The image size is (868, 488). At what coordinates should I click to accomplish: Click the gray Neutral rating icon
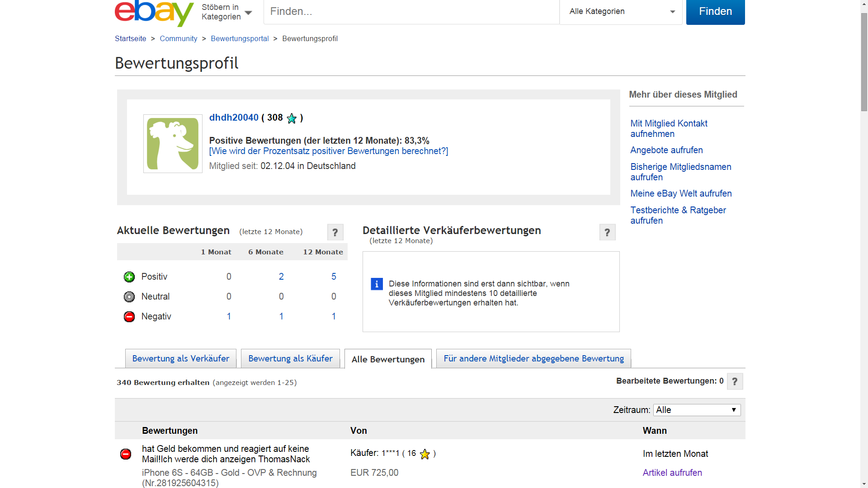click(x=129, y=296)
